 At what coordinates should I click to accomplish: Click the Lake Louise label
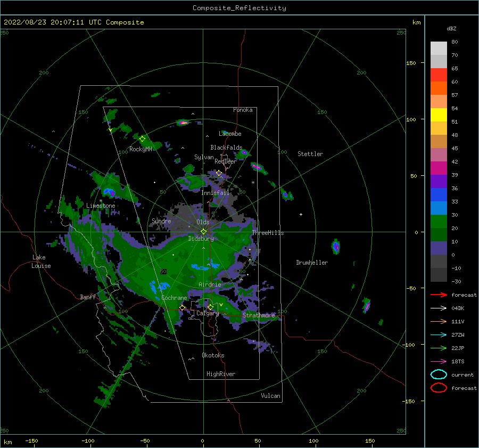coord(41,262)
